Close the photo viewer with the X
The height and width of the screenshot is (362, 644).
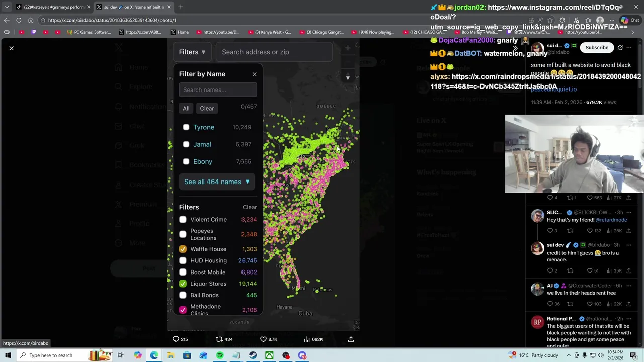(11, 48)
